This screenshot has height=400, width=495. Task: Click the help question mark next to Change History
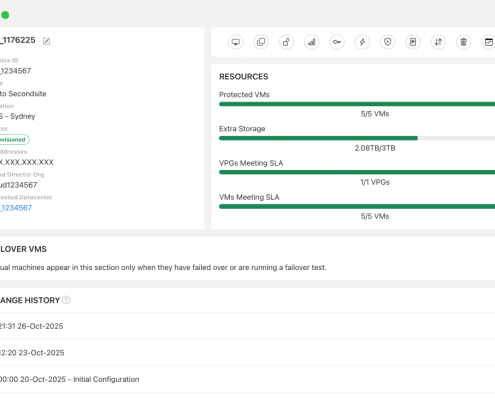[x=66, y=300]
